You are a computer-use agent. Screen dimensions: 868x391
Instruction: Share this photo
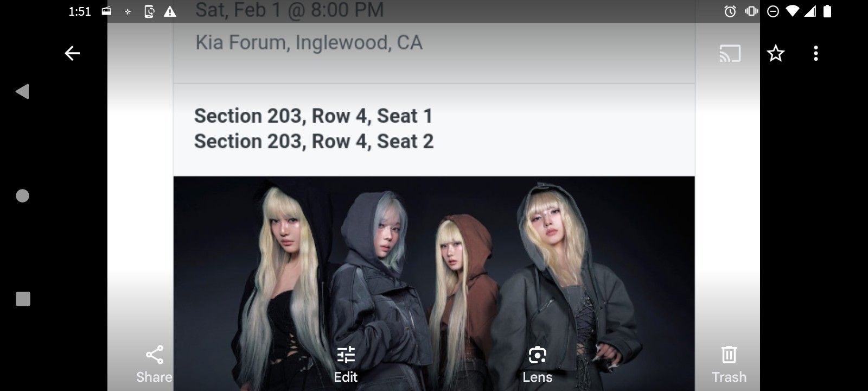coord(154,364)
